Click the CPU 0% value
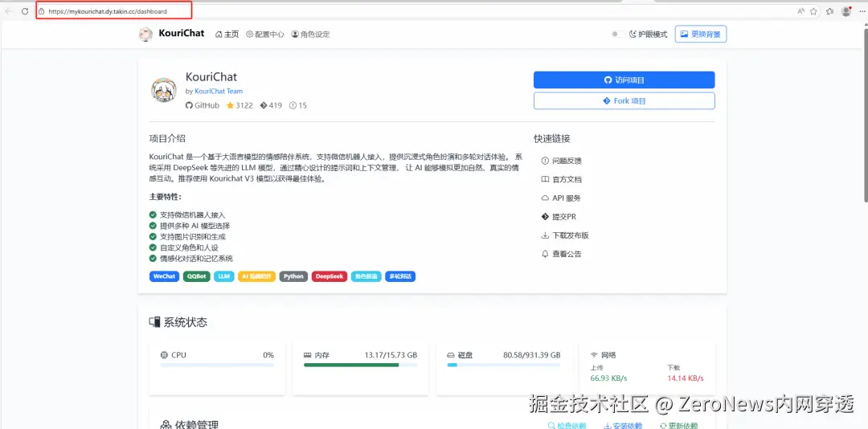This screenshot has height=429, width=868. pyautogui.click(x=268, y=355)
